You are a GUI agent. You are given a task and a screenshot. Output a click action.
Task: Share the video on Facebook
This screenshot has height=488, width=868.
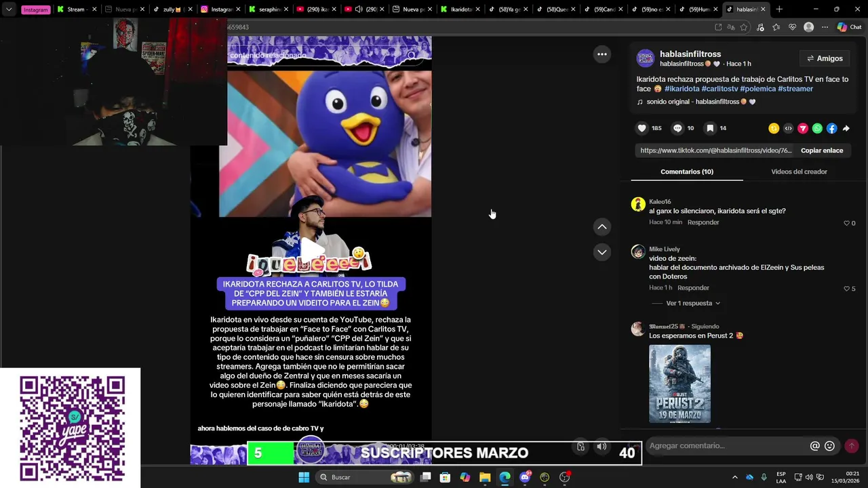click(x=831, y=128)
